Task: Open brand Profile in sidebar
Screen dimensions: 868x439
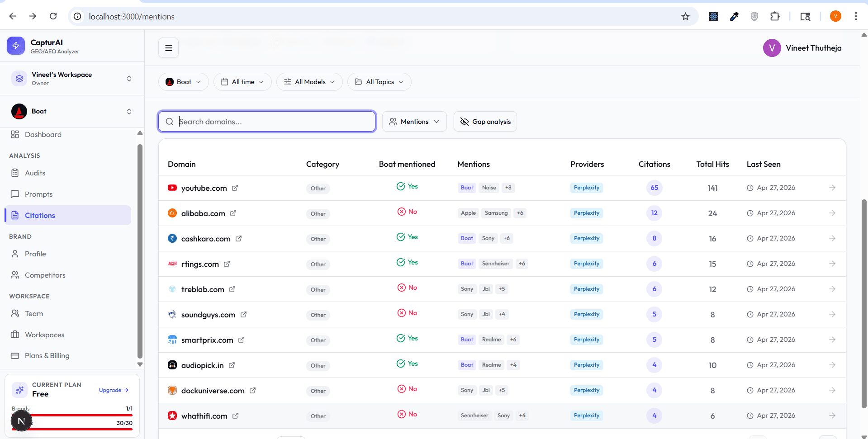Action: tap(68, 254)
